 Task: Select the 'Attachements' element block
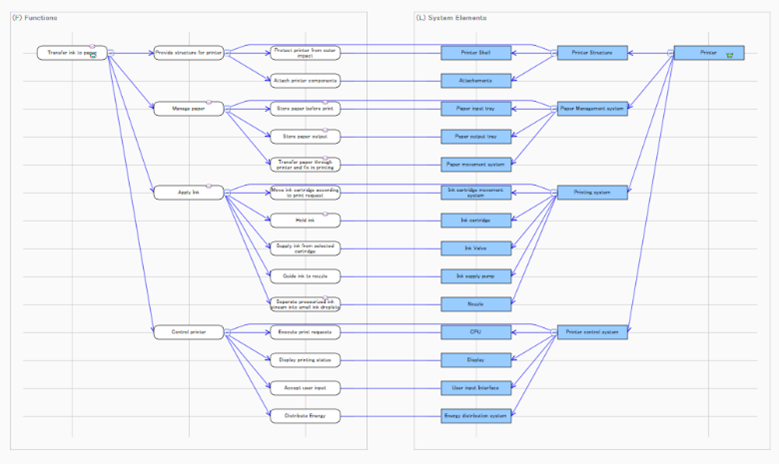point(476,80)
